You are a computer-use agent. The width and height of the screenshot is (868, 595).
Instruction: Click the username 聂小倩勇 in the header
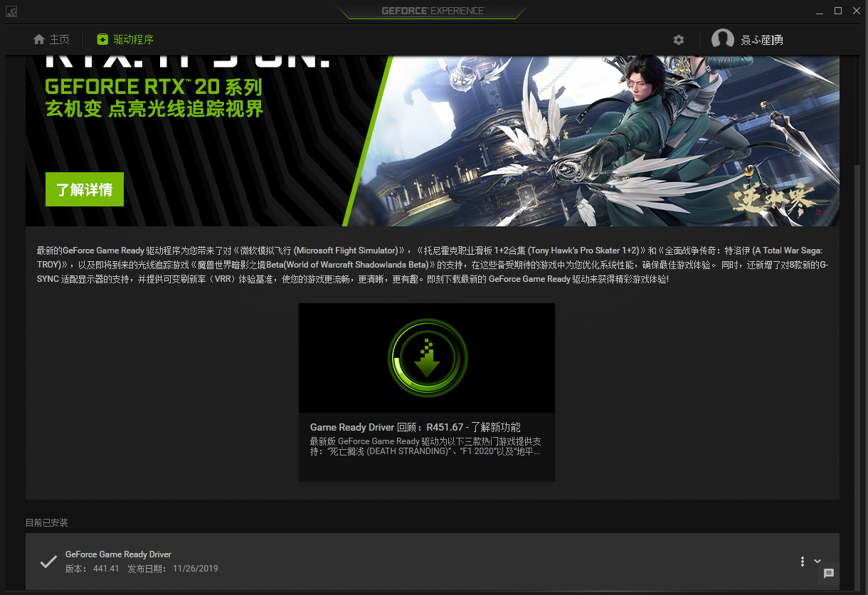point(763,39)
